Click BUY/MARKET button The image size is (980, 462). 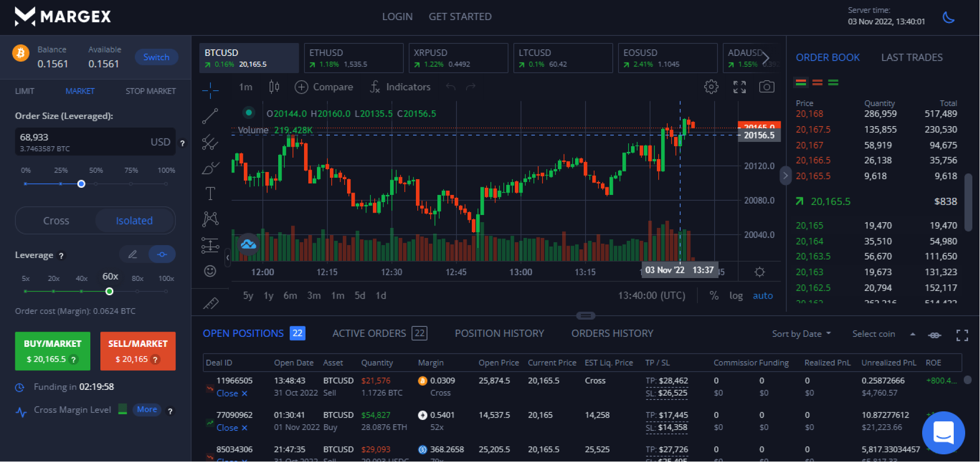(53, 351)
